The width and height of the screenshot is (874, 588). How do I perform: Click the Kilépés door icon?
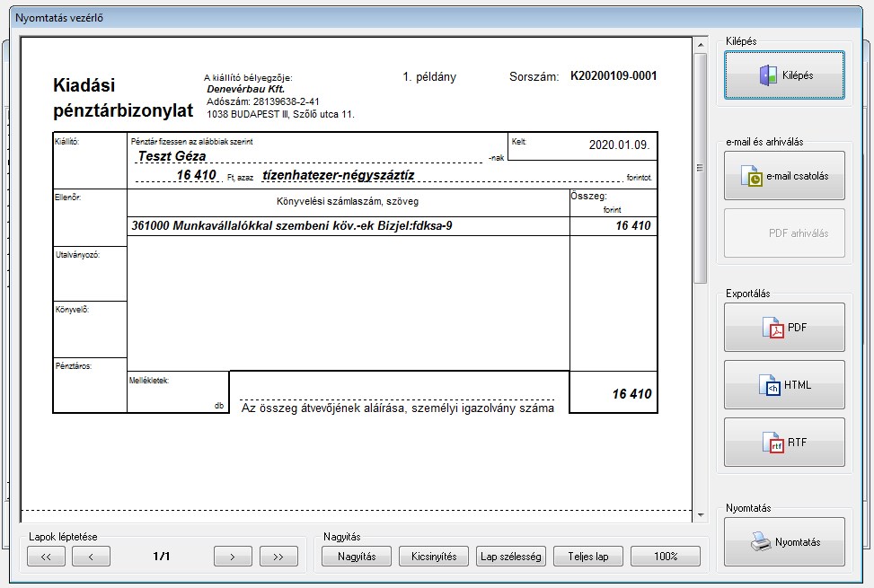767,75
